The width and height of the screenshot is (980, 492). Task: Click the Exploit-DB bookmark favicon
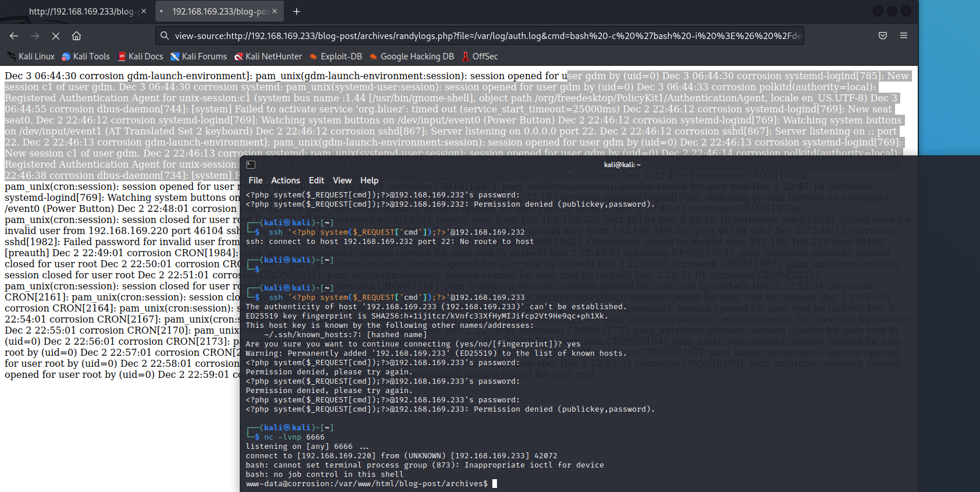314,56
